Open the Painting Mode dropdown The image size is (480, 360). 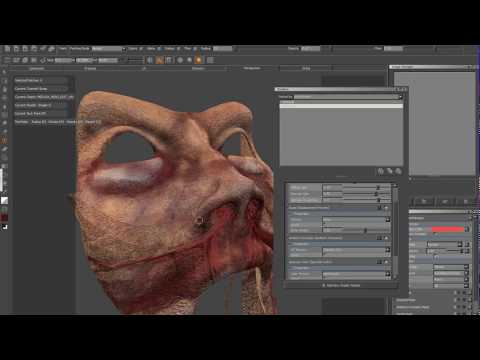[x=109, y=49]
